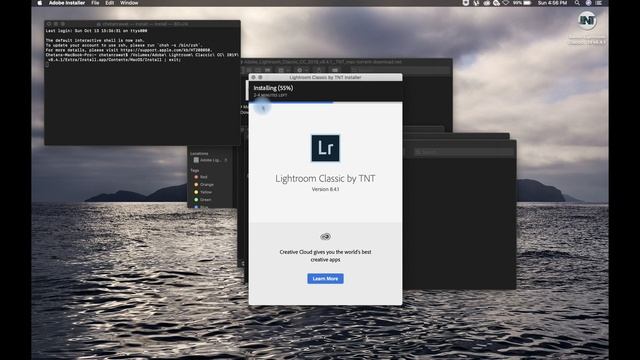Viewport: 640px width, 360px height.
Task: Click the installation progress bar
Action: click(x=325, y=102)
